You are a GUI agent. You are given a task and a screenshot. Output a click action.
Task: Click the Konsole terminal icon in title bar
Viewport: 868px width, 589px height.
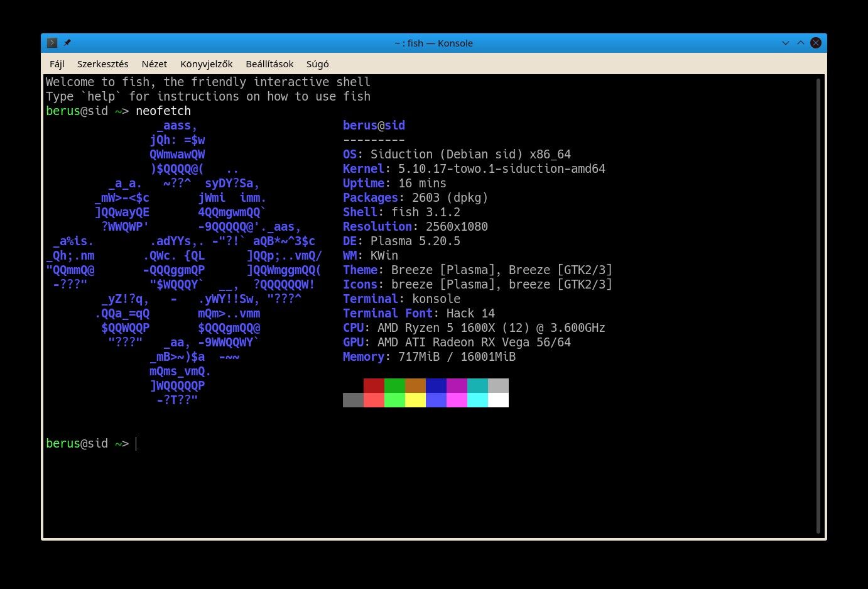point(52,43)
